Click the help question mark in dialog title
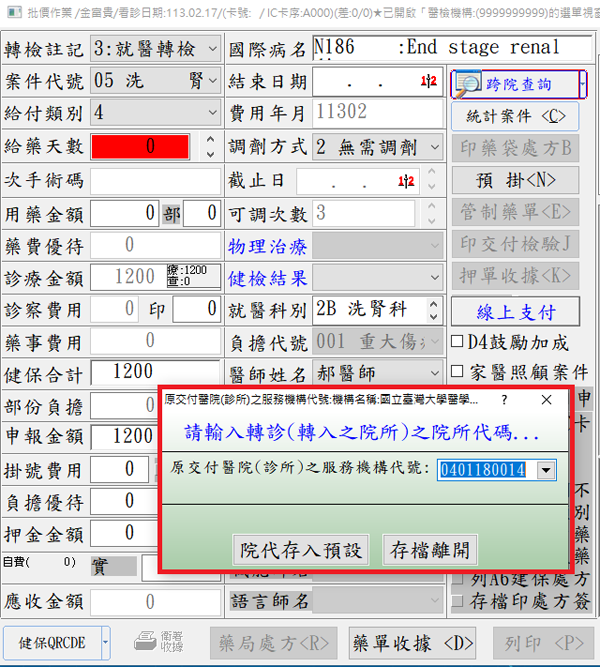This screenshot has width=600, height=667. pyautogui.click(x=502, y=399)
